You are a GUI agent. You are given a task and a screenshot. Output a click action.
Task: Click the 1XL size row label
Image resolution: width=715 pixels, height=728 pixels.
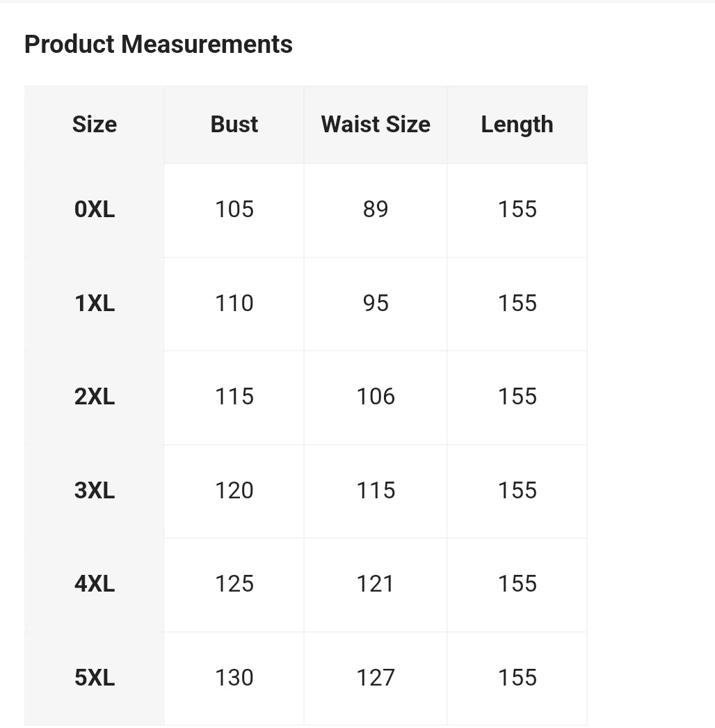coord(95,303)
